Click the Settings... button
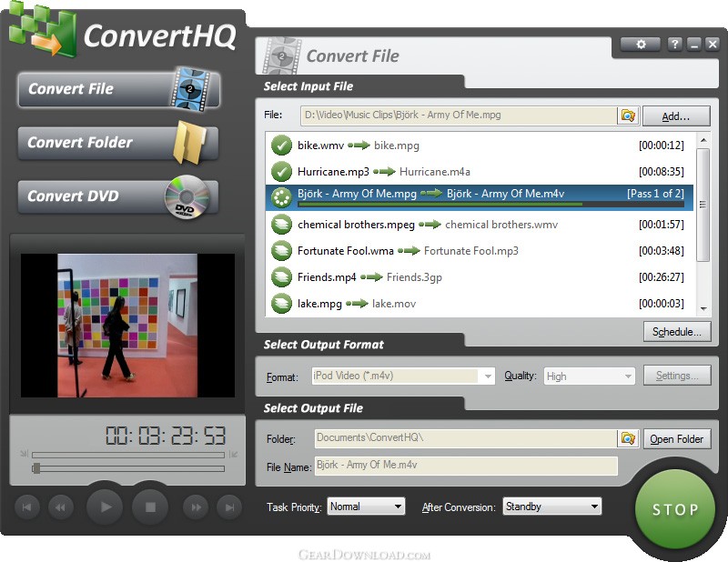The width and height of the screenshot is (728, 562). click(x=677, y=376)
